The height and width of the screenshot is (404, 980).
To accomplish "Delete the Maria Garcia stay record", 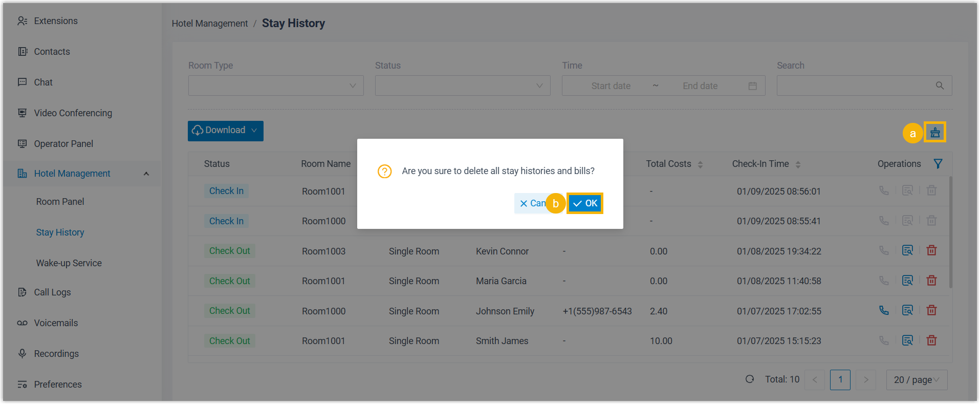I will click(931, 281).
